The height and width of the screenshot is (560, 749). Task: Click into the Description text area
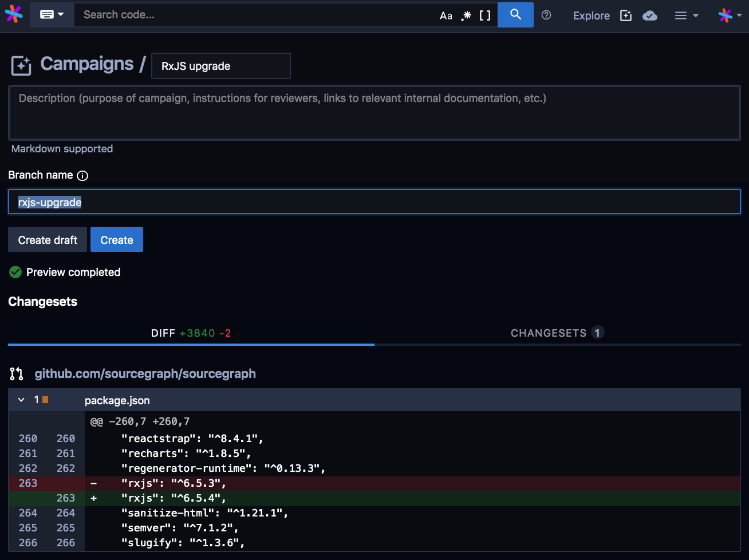[374, 113]
